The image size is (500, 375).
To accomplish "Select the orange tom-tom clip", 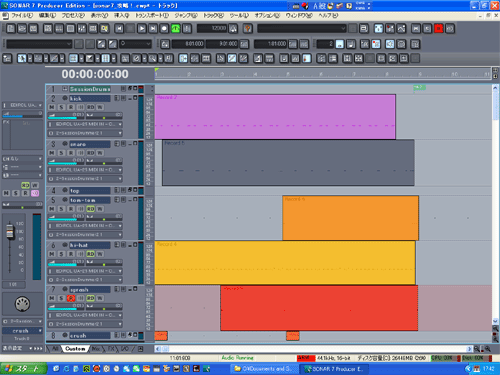I will 350,218.
